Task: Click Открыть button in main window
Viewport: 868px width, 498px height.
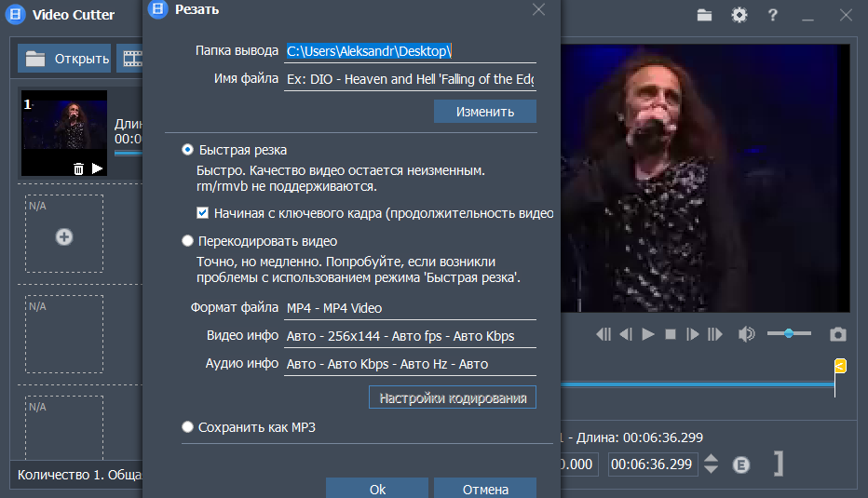Action: (64, 59)
